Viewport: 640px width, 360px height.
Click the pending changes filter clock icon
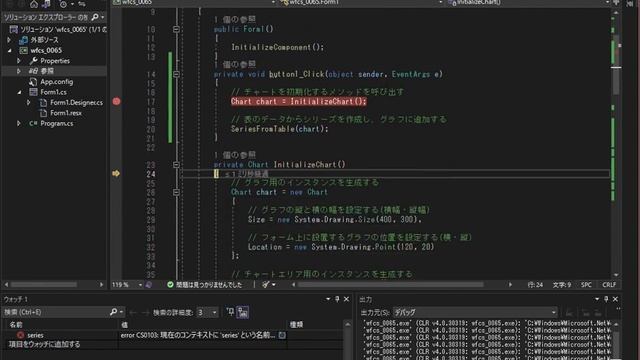pos(63,4)
